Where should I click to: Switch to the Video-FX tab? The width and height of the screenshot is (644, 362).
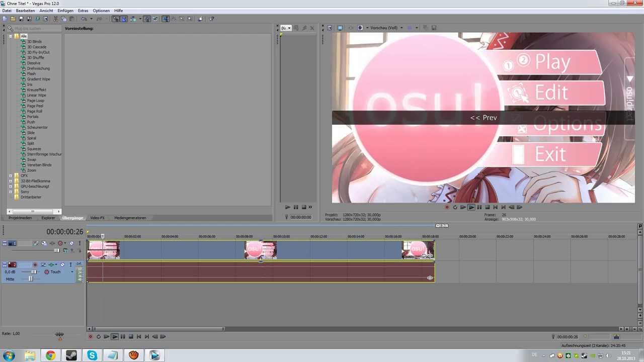pos(97,218)
